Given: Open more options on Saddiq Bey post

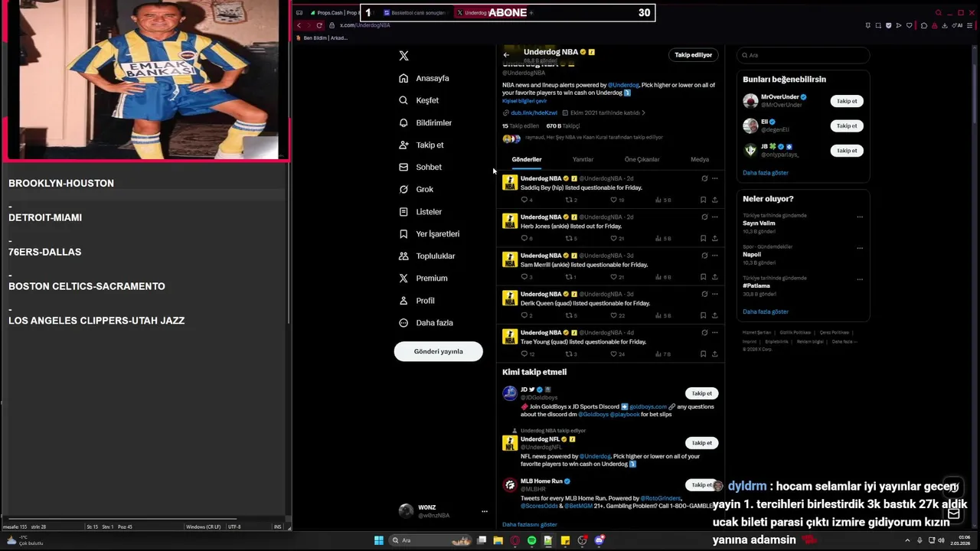Looking at the screenshot, I should pos(715,178).
